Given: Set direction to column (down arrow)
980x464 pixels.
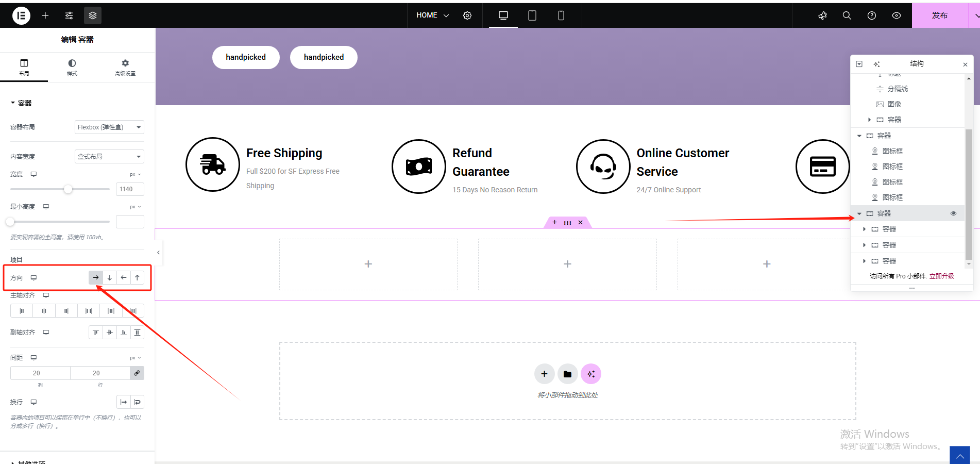Looking at the screenshot, I should [110, 277].
